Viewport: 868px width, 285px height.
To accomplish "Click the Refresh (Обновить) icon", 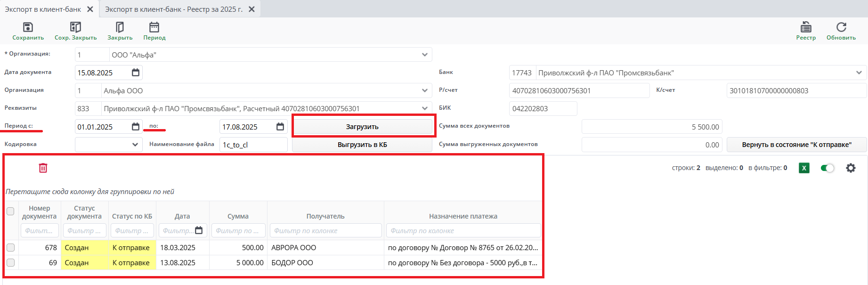I will [841, 27].
